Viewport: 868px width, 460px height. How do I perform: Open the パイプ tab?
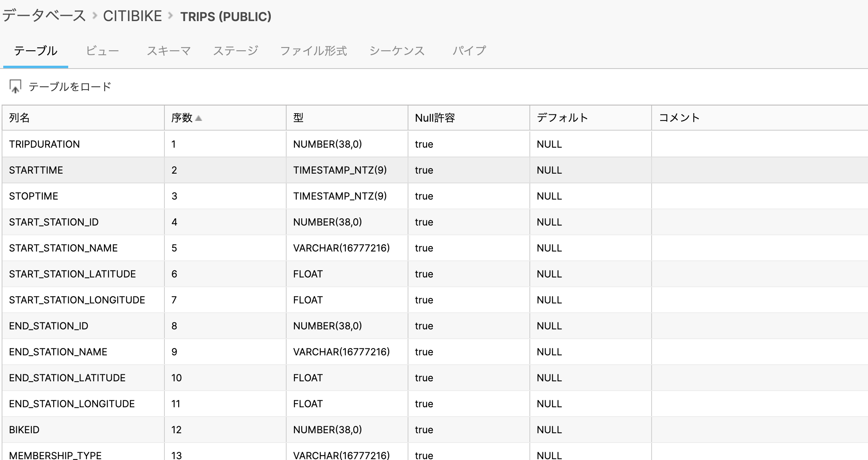click(469, 51)
